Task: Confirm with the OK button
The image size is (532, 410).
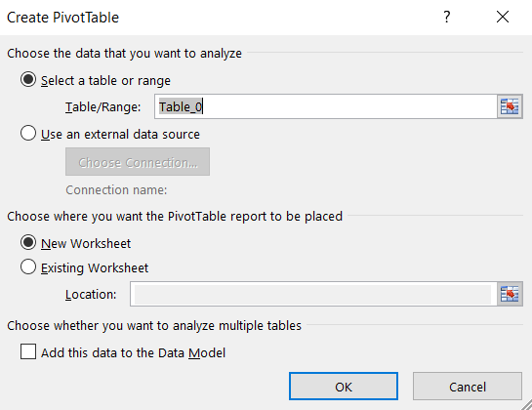Action: [344, 387]
